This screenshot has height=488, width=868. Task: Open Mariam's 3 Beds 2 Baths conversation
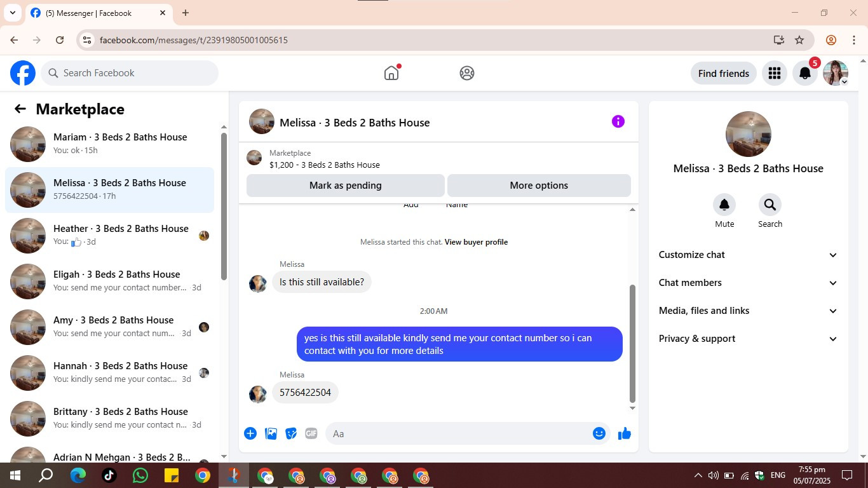(x=109, y=144)
